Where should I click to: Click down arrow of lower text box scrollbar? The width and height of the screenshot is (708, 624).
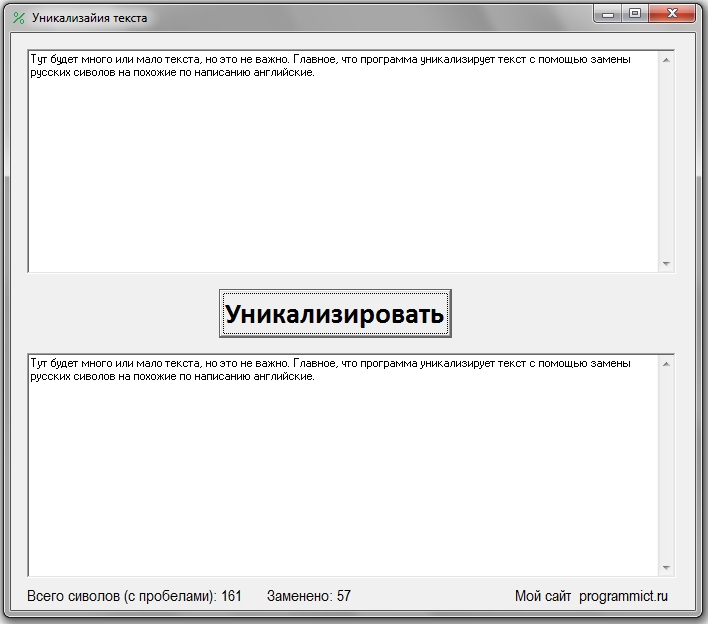pyautogui.click(x=666, y=568)
